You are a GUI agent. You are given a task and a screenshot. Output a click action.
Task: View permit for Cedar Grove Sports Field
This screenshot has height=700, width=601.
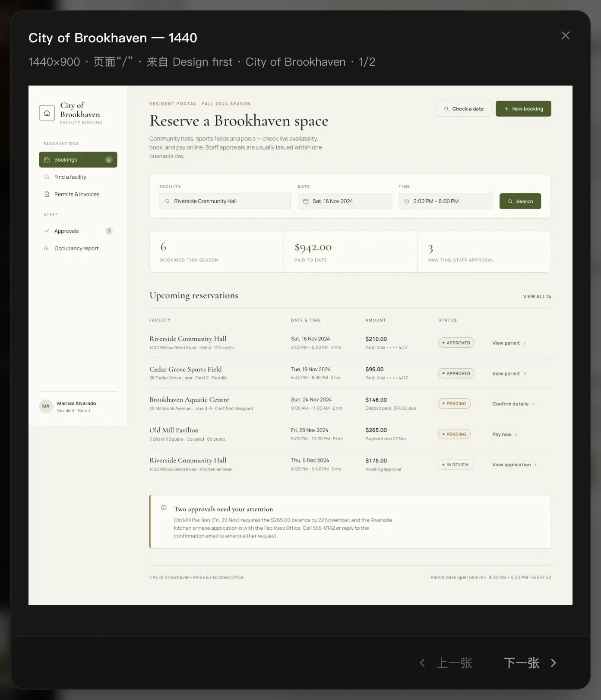509,374
